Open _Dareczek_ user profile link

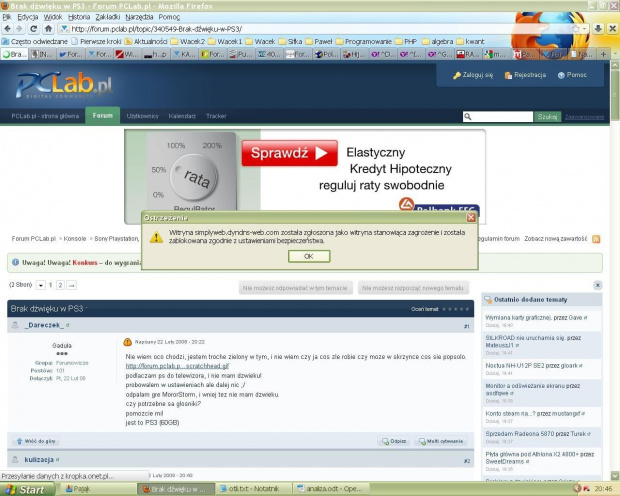[44, 325]
